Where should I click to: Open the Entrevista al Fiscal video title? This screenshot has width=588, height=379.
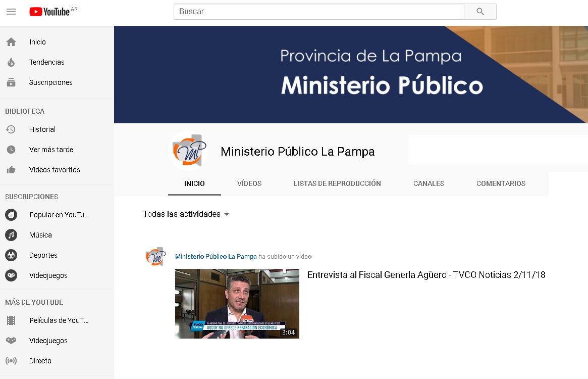426,275
